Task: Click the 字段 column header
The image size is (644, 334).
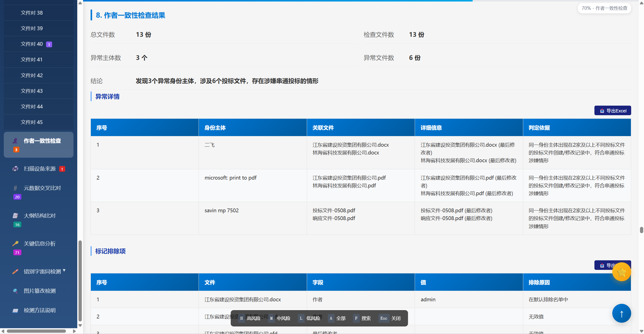Action: point(361,282)
